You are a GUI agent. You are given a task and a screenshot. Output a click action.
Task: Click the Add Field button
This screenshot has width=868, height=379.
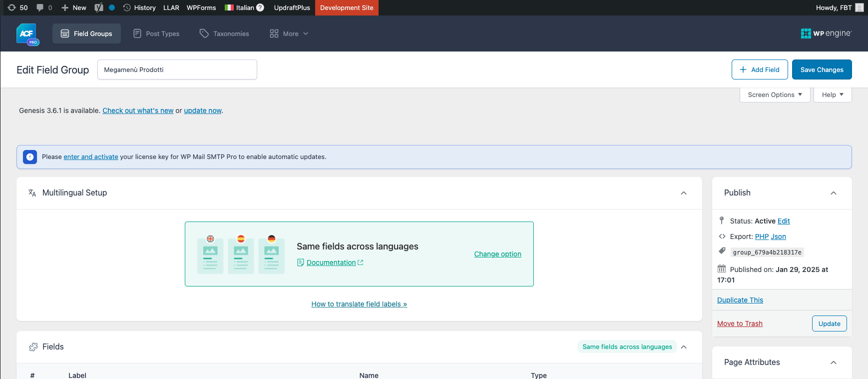[x=759, y=69]
